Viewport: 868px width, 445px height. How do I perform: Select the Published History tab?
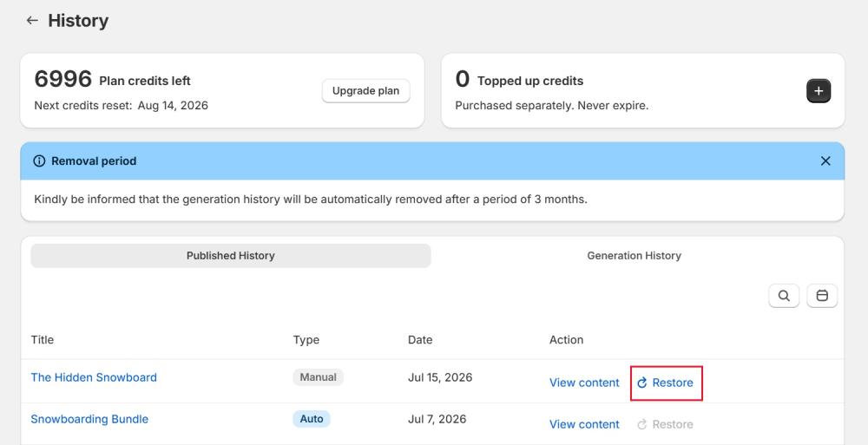pyautogui.click(x=230, y=256)
